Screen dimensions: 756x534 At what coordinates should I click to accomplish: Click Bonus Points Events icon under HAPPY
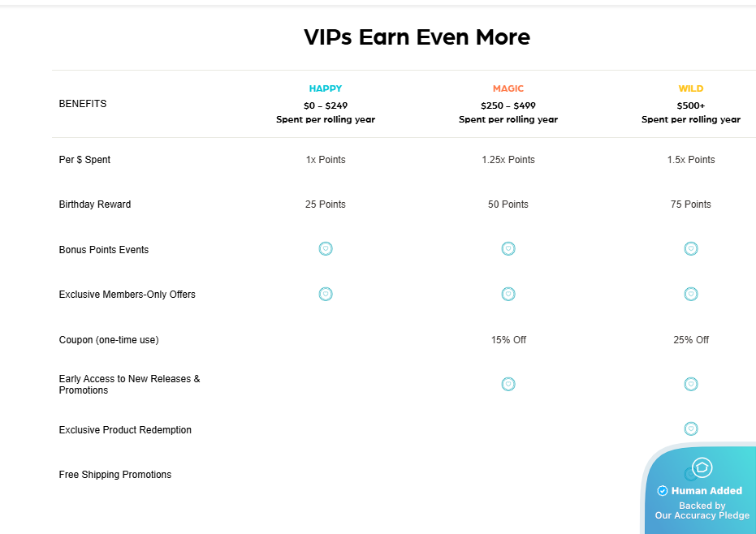pos(326,248)
